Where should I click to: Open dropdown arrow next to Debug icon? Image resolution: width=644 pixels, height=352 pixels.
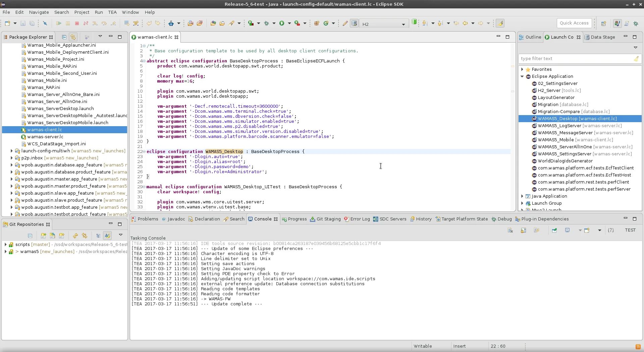274,23
